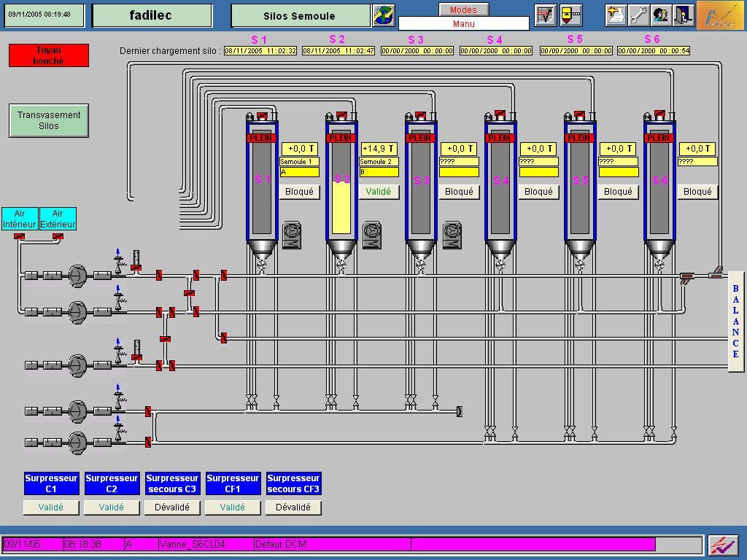Click the exit door icon

[x=683, y=15]
